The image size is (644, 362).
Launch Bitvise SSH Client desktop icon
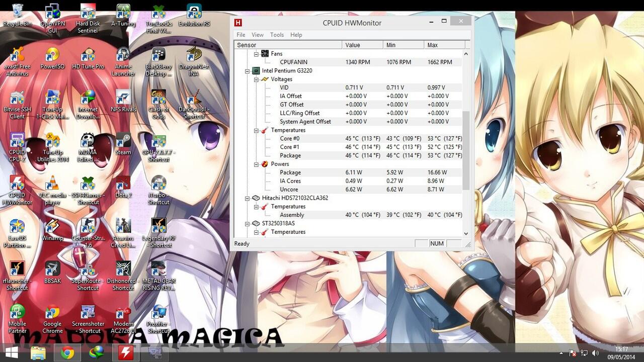pyautogui.click(x=17, y=105)
